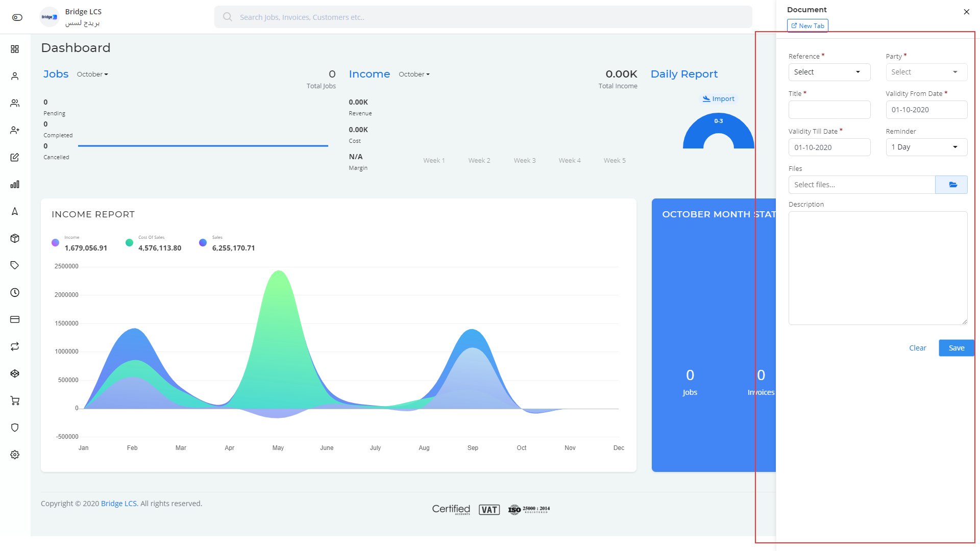This screenshot has width=980, height=551.
Task: Open the Settings gear icon
Action: (x=15, y=454)
